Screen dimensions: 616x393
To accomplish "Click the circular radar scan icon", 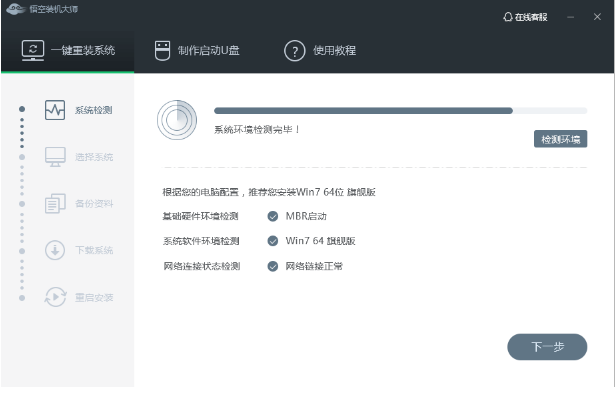I will pos(177,120).
